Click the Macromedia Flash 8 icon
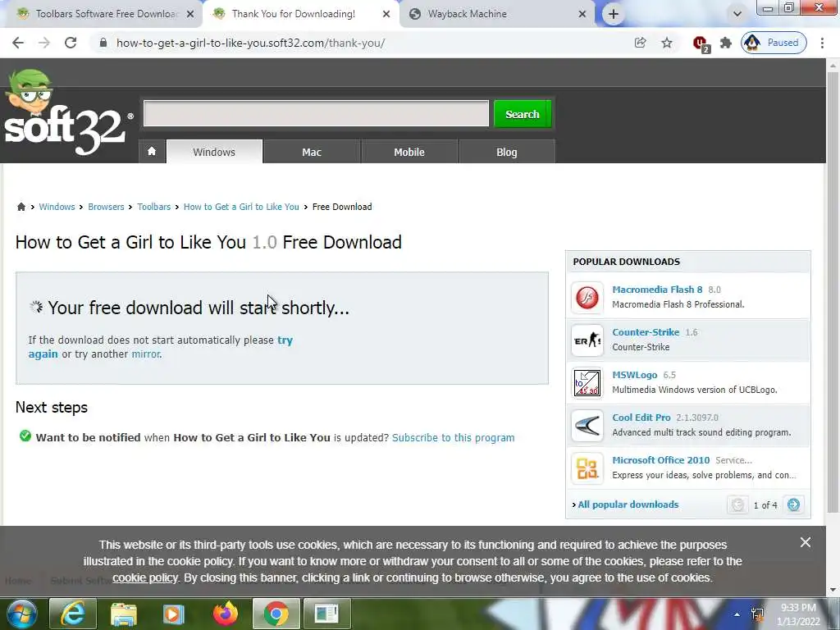Screen dimensions: 840x630 (587, 297)
